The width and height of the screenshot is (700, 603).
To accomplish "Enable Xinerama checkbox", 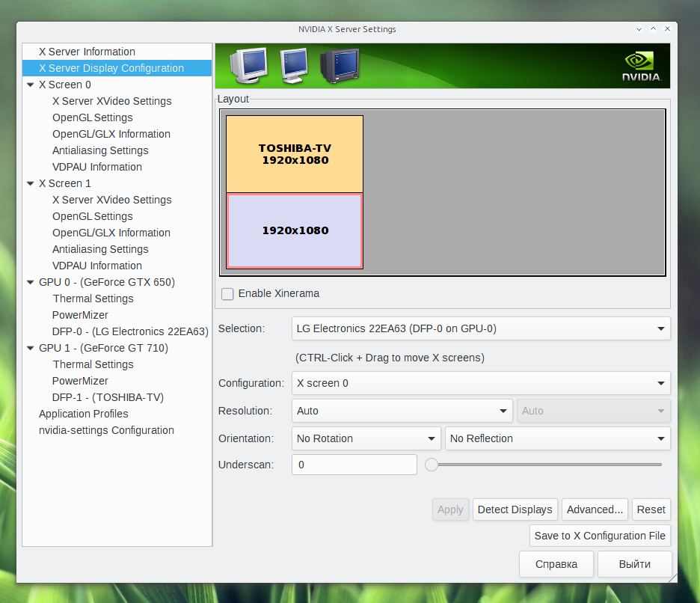I will click(x=227, y=294).
